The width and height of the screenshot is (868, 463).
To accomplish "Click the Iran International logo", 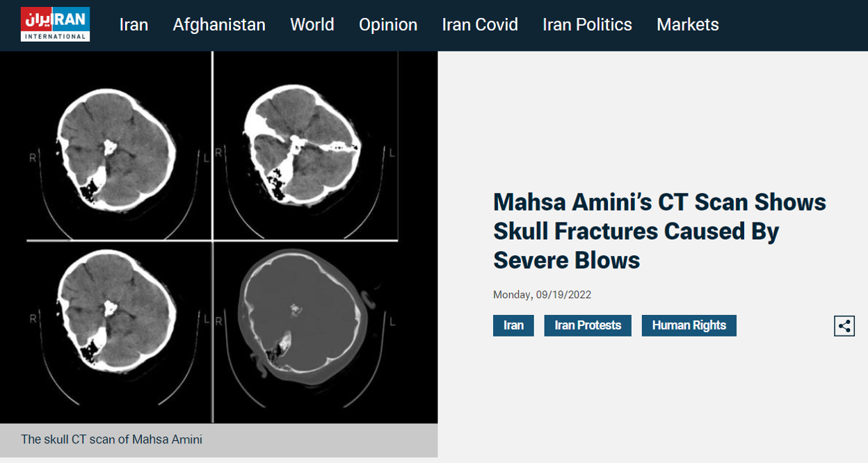I will (x=55, y=24).
